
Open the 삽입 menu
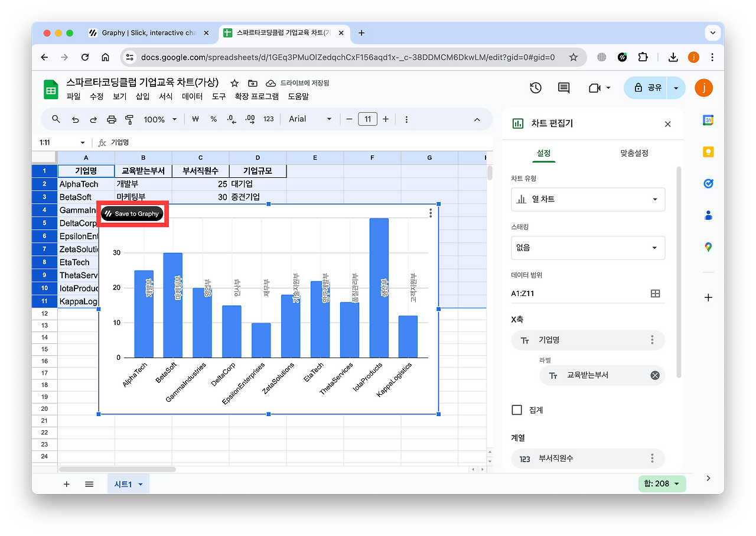(x=143, y=97)
